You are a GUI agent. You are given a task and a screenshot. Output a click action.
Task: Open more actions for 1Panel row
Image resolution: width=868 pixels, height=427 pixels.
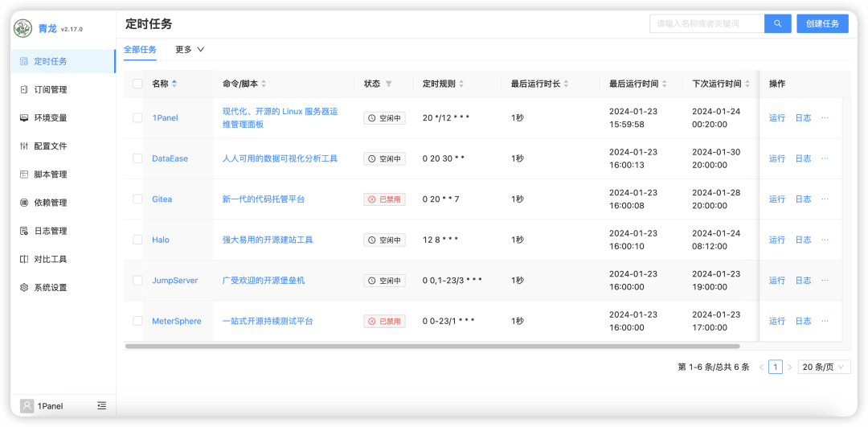click(825, 118)
